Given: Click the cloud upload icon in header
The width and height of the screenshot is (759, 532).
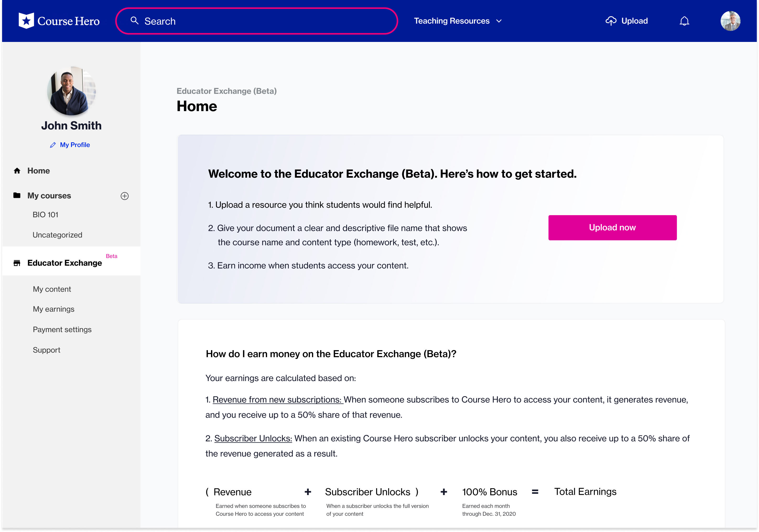Looking at the screenshot, I should 611,21.
